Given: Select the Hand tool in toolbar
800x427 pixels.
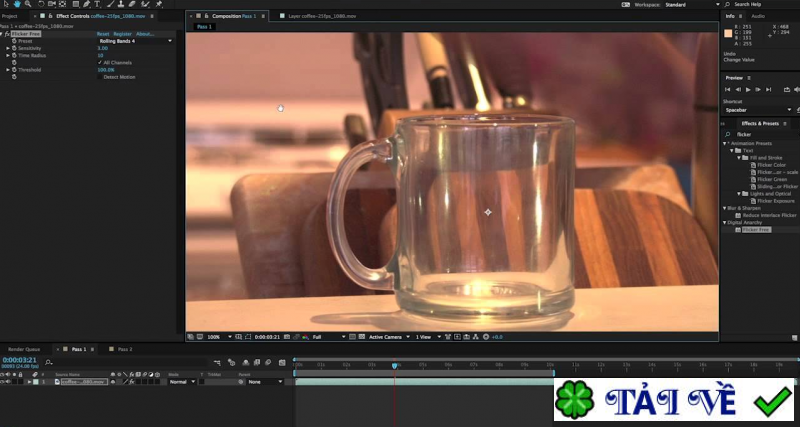Looking at the screenshot, I should (17, 4).
